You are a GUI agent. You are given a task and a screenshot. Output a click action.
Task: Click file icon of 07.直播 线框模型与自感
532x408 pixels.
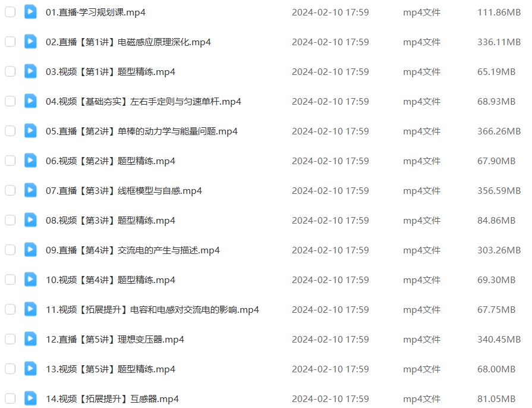[30, 190]
